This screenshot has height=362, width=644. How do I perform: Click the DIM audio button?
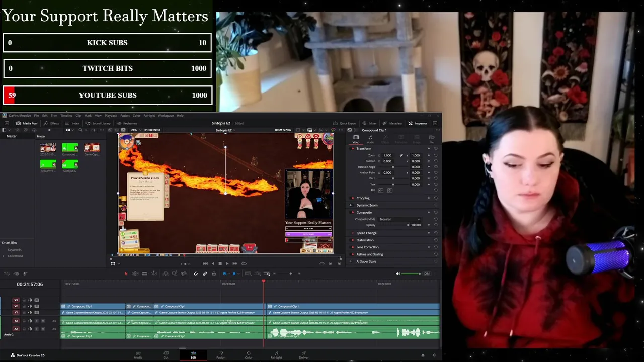click(x=427, y=274)
